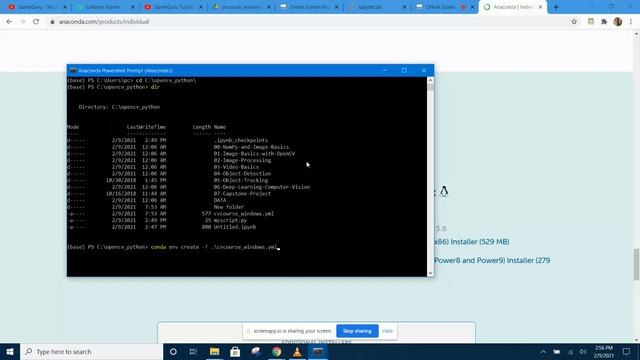The width and height of the screenshot is (640, 360).
Task: Open Google Chrome from taskbar
Action: coord(277,351)
